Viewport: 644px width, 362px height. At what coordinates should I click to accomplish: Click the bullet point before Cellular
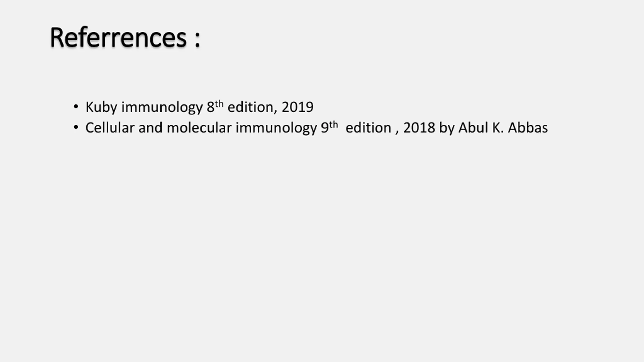click(x=76, y=127)
